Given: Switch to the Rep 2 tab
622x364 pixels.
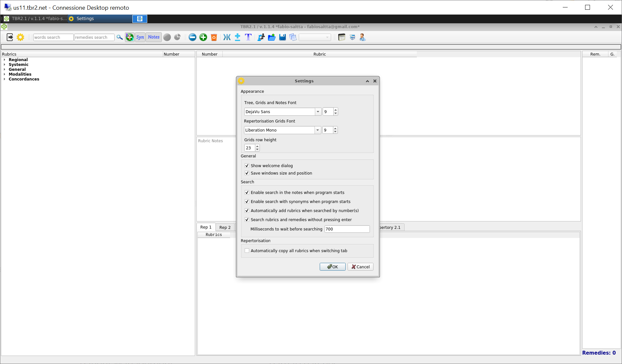Looking at the screenshot, I should tap(225, 227).
